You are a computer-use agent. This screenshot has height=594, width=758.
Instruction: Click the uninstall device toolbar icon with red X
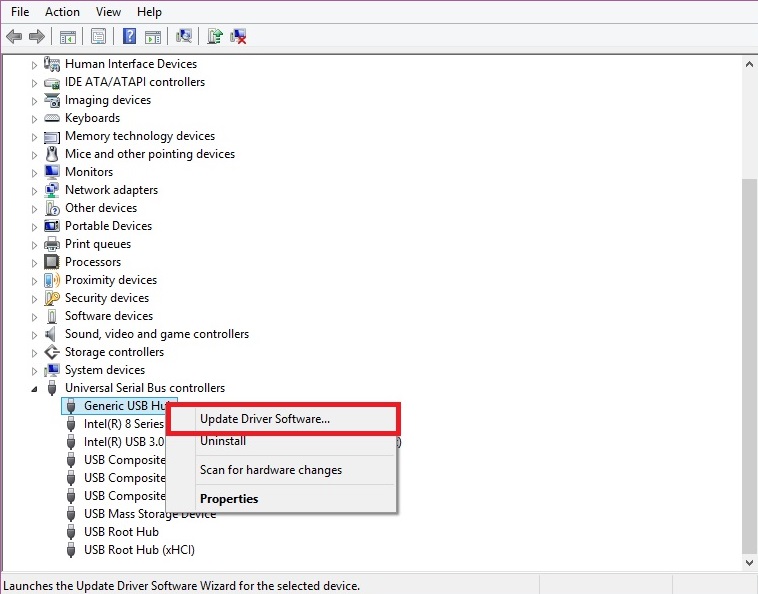click(x=238, y=36)
